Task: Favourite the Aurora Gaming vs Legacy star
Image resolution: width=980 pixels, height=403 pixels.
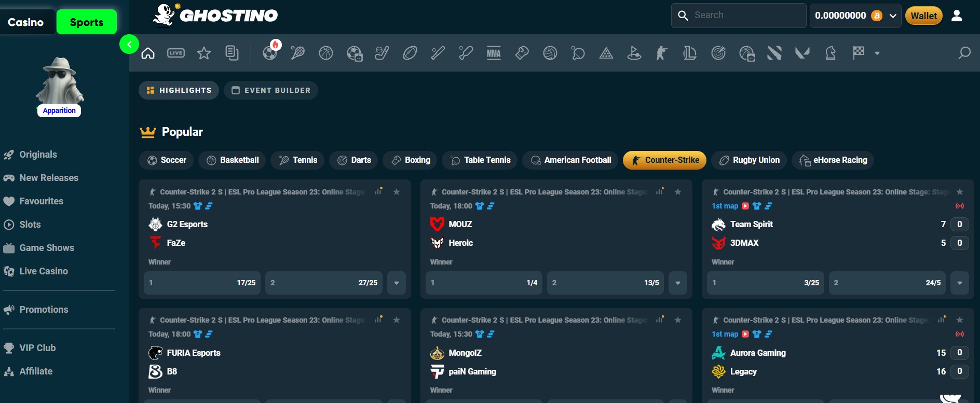Action: [x=960, y=320]
